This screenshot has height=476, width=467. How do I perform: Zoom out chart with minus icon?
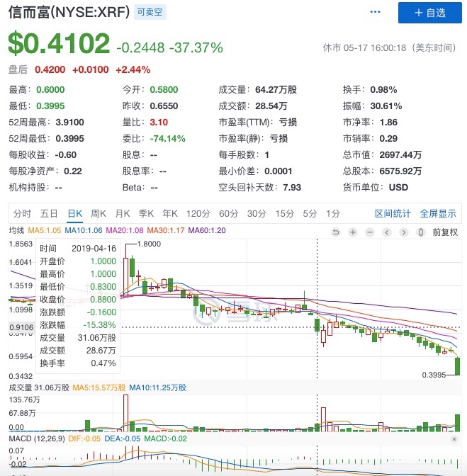click(370, 232)
